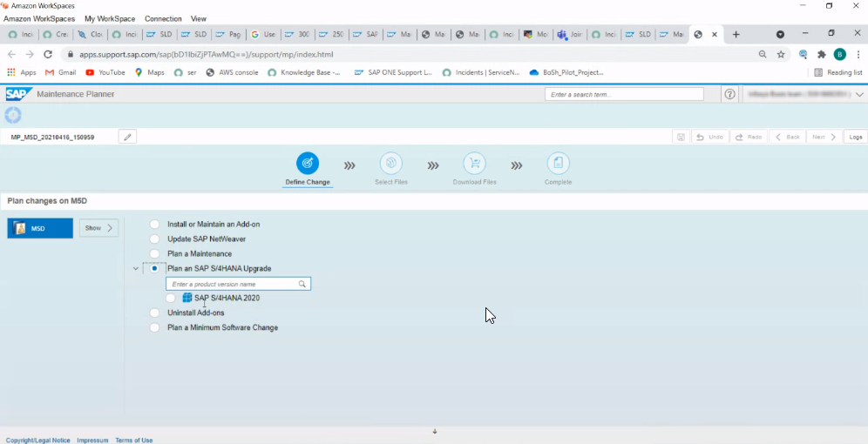
Task: Click the Download Files cart icon
Action: [474, 163]
